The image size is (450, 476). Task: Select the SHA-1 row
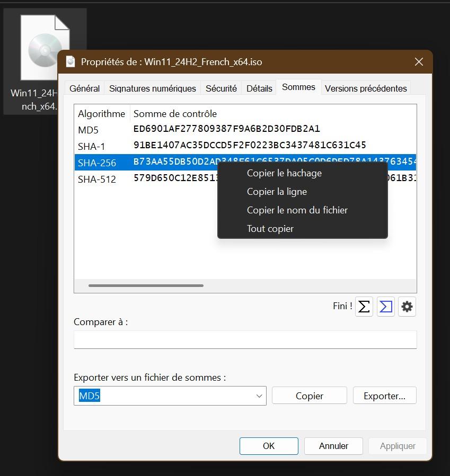click(245, 146)
